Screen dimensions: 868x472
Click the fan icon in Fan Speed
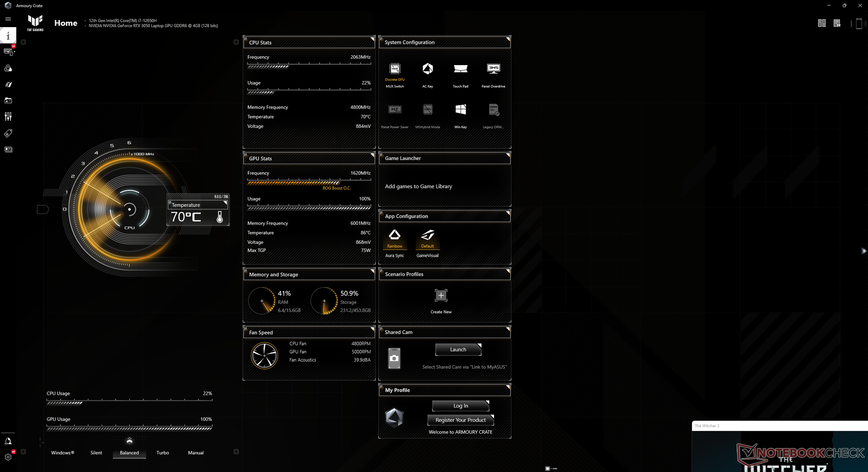pyautogui.click(x=264, y=355)
